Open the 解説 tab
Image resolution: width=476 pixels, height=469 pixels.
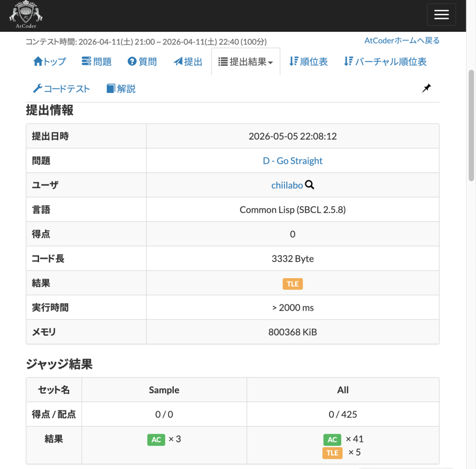click(121, 89)
